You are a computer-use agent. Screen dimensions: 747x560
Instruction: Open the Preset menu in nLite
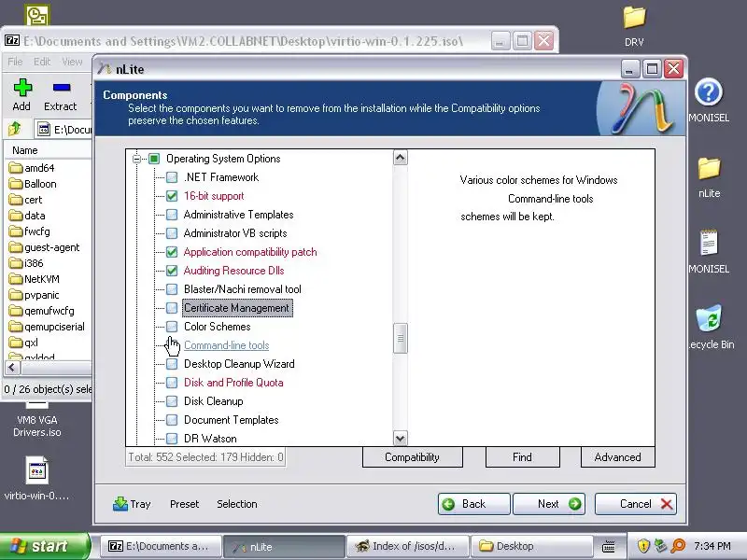point(184,504)
